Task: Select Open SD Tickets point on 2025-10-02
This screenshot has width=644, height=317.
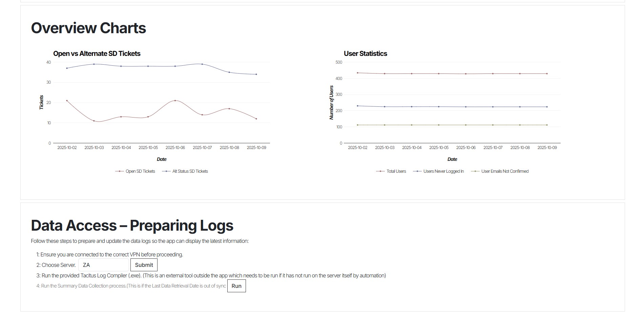Action: click(x=67, y=101)
